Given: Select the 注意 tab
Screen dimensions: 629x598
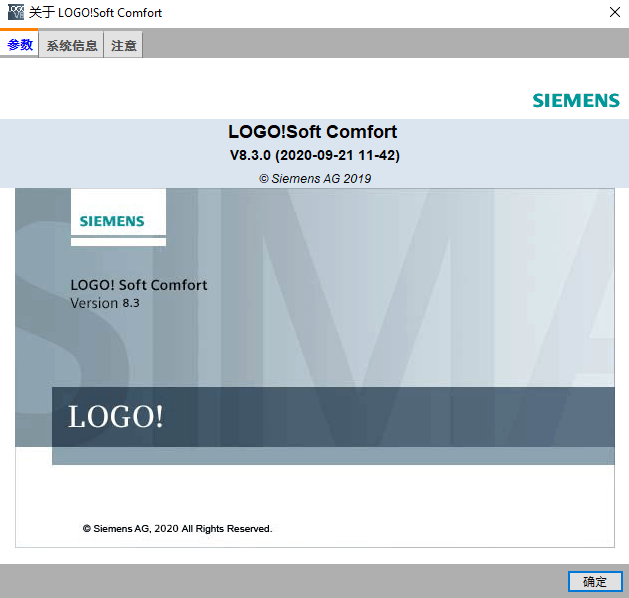Looking at the screenshot, I should click(x=124, y=45).
